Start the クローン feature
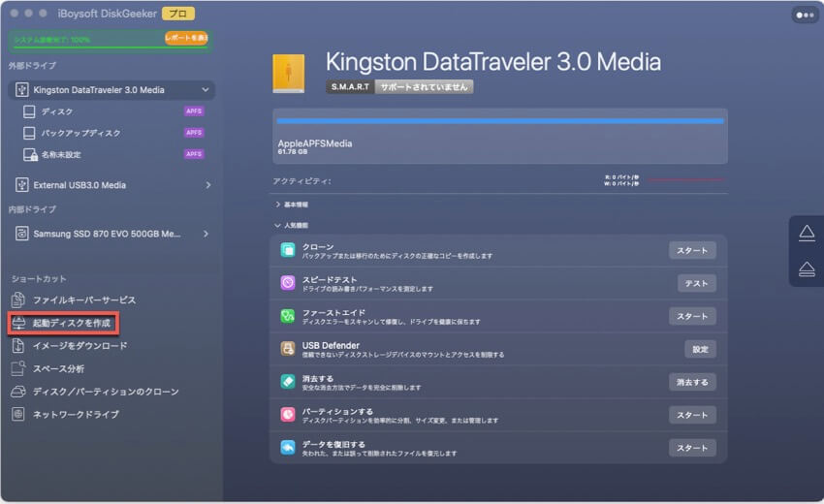Image resolution: width=824 pixels, height=504 pixels. [692, 251]
